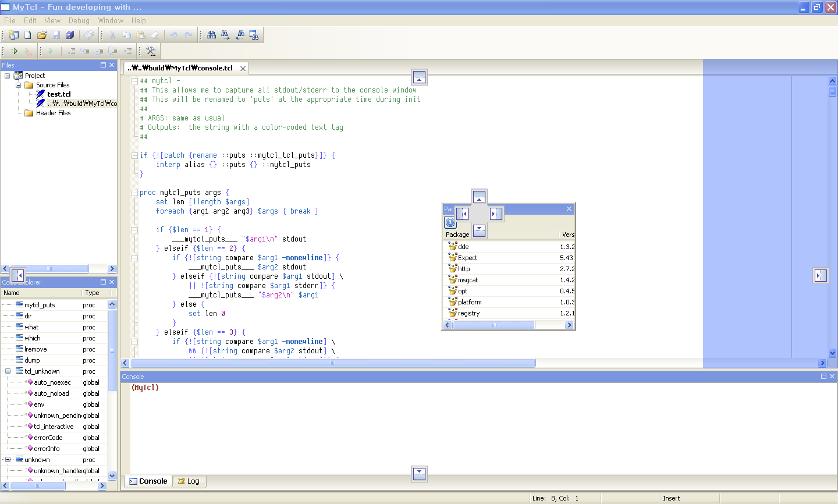This screenshot has width=838, height=504.
Task: Click the dock guide at the window's right edge
Action: pos(821,275)
